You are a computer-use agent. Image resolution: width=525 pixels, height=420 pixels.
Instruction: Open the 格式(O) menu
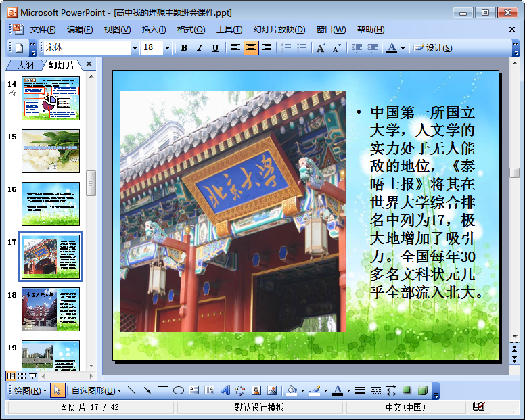(x=191, y=30)
